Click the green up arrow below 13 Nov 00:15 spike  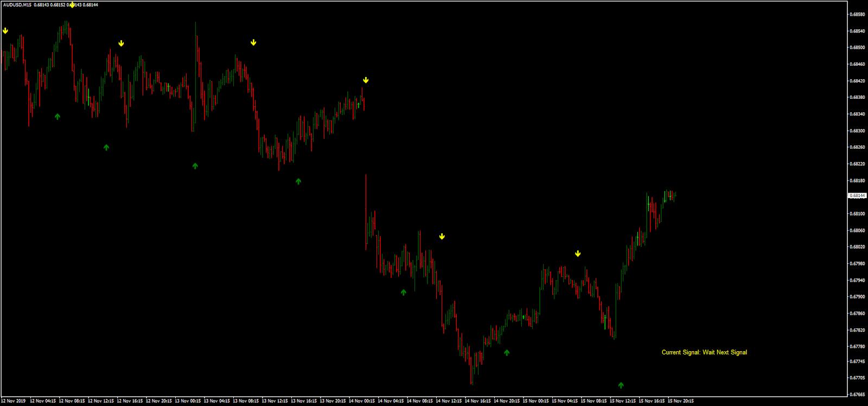click(195, 166)
